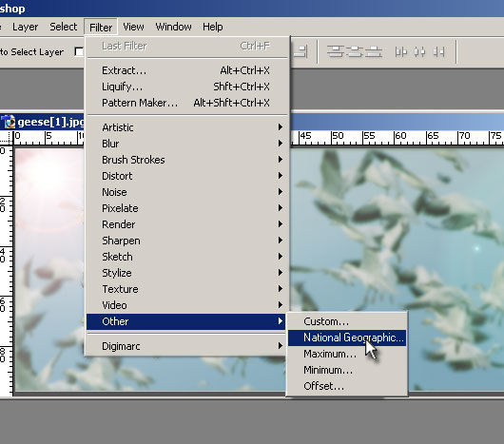Image resolution: width=504 pixels, height=444 pixels.
Task: Open the Stylize filter category
Action: 186,273
